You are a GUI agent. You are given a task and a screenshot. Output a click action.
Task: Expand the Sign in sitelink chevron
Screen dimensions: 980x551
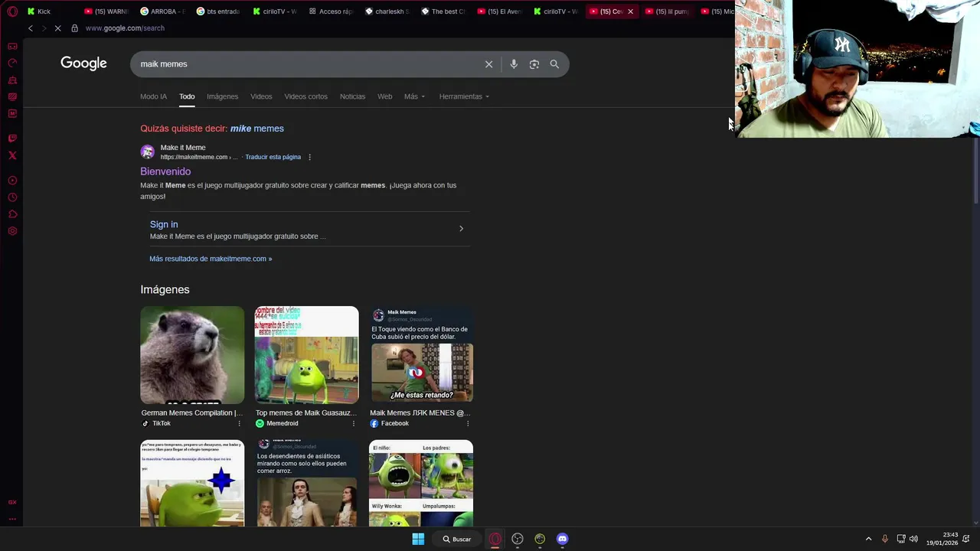tap(461, 229)
